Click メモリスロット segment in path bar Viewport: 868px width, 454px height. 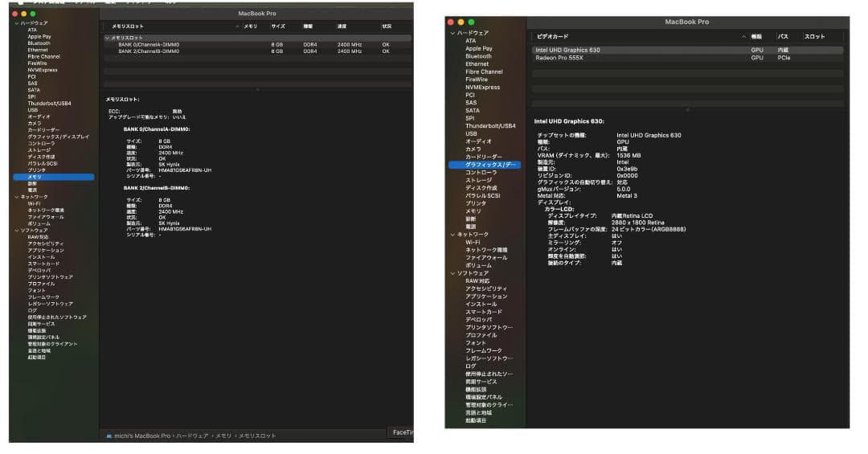(257, 436)
